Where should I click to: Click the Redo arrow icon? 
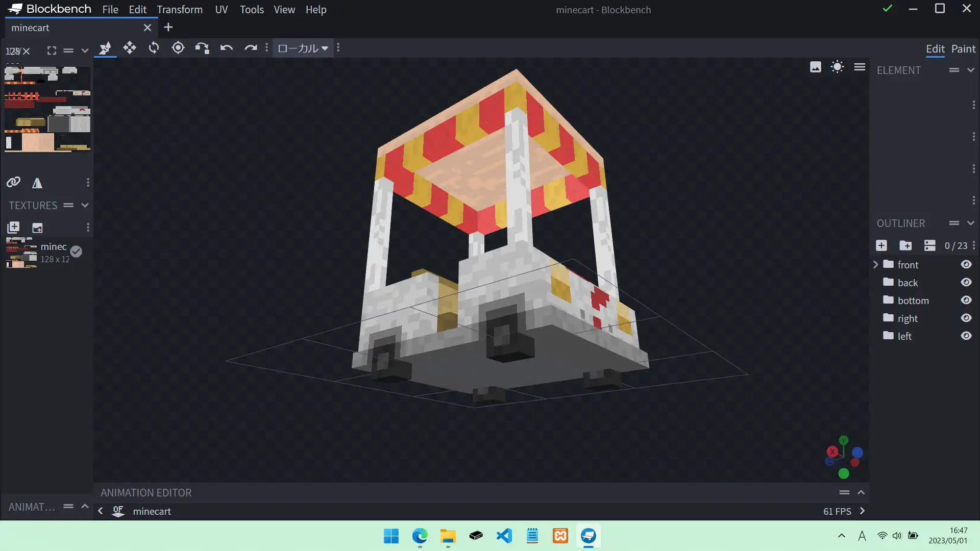click(250, 48)
